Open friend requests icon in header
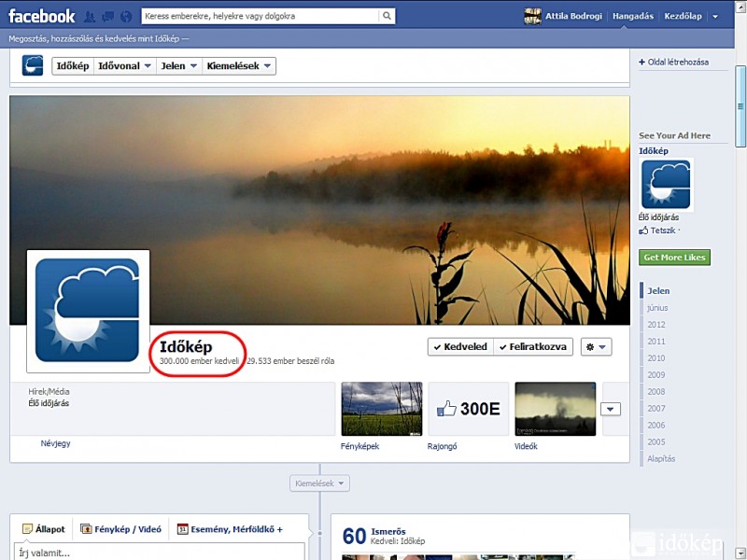747x560 pixels. [x=90, y=17]
